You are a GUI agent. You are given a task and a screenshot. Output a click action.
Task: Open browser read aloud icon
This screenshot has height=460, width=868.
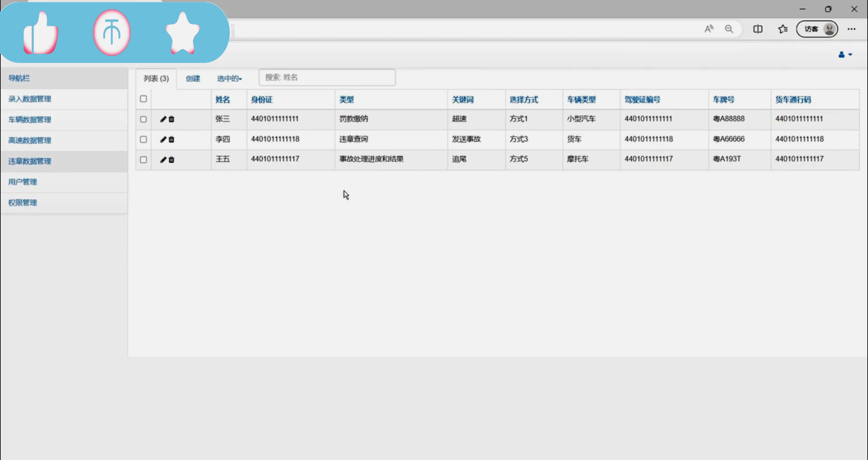[x=709, y=29]
